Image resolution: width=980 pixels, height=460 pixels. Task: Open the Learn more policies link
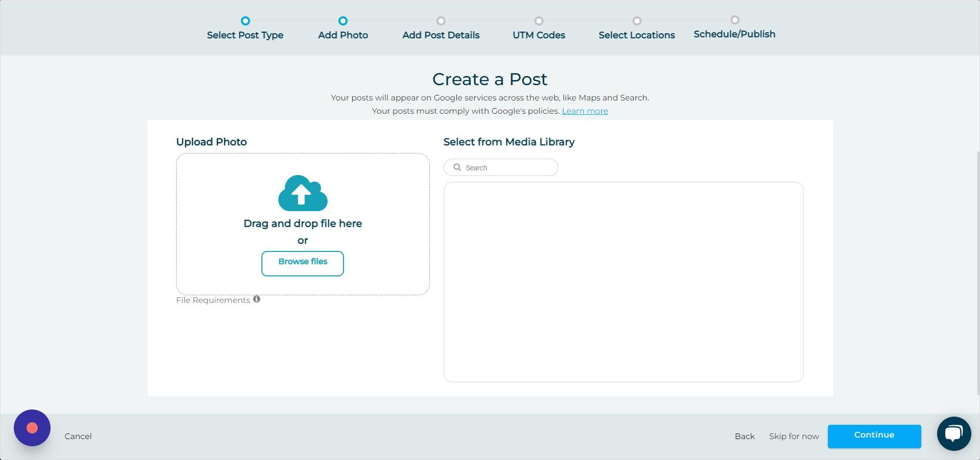585,111
